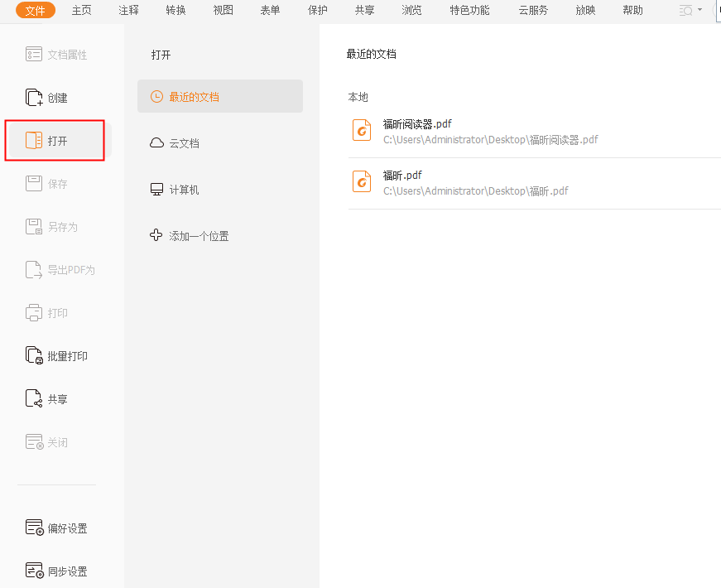
Task: Click the thumbnail of 福昕.pdf
Action: click(361, 181)
